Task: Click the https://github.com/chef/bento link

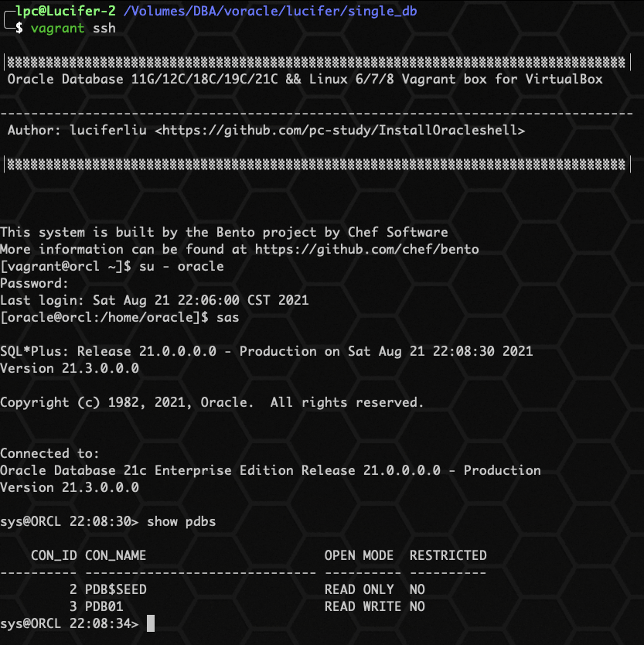Action: click(366, 249)
